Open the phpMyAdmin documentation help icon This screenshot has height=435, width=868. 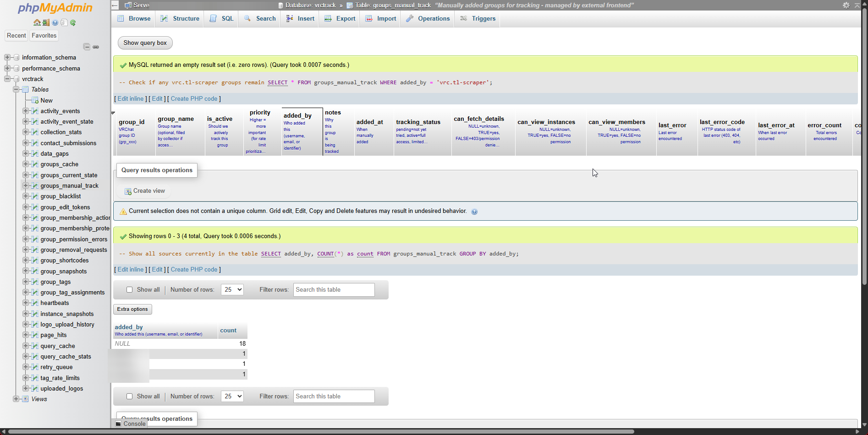click(x=55, y=22)
